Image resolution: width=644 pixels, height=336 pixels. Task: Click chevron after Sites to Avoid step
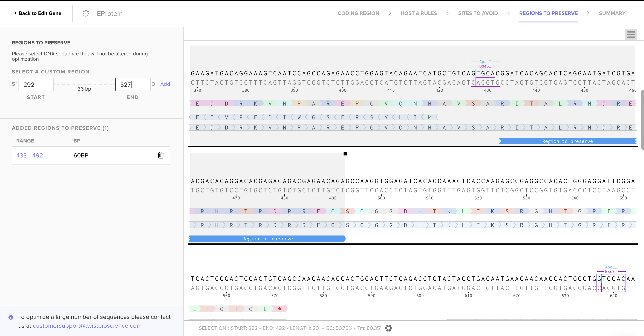[x=509, y=13]
